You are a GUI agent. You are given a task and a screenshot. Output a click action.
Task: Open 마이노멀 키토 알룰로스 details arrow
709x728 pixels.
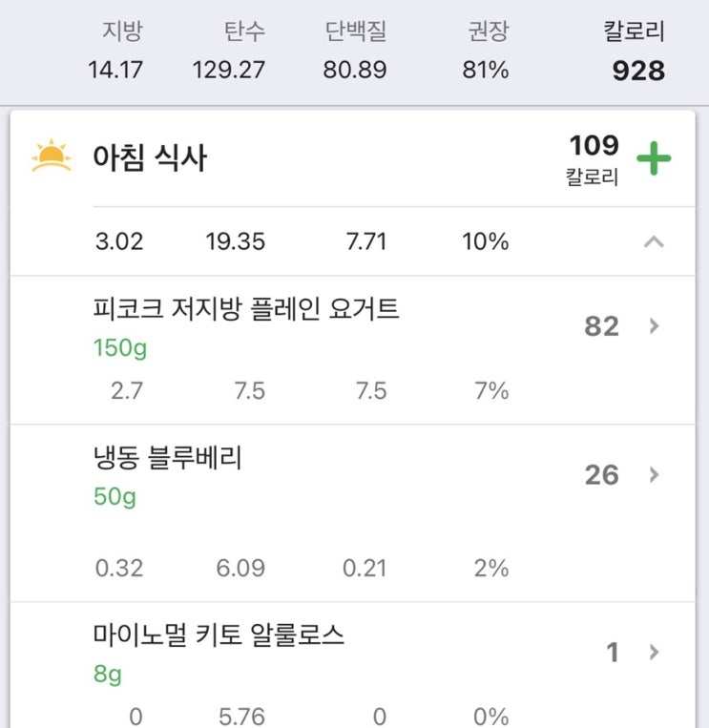pyautogui.click(x=654, y=653)
